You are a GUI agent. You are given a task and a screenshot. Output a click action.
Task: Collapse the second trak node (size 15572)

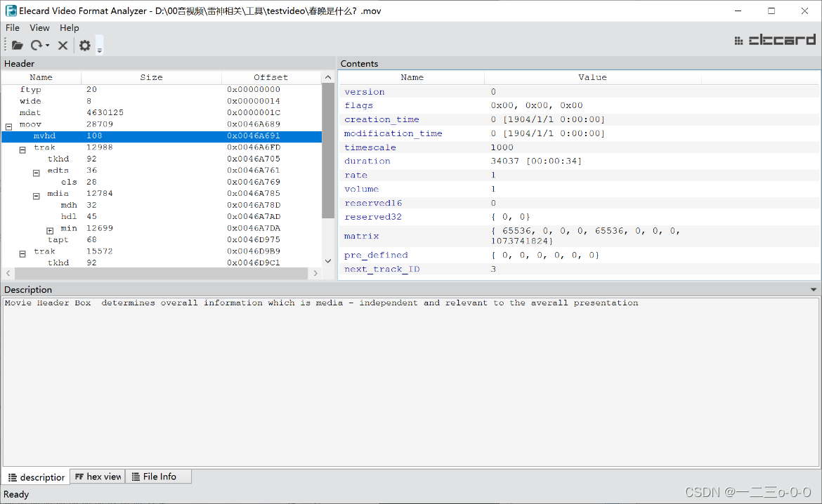[x=22, y=253]
